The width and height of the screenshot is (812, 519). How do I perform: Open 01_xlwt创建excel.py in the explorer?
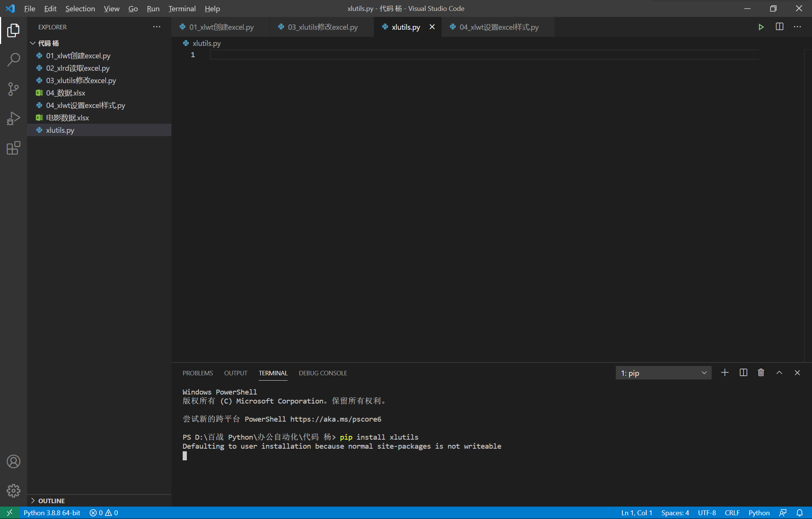(x=99, y=56)
